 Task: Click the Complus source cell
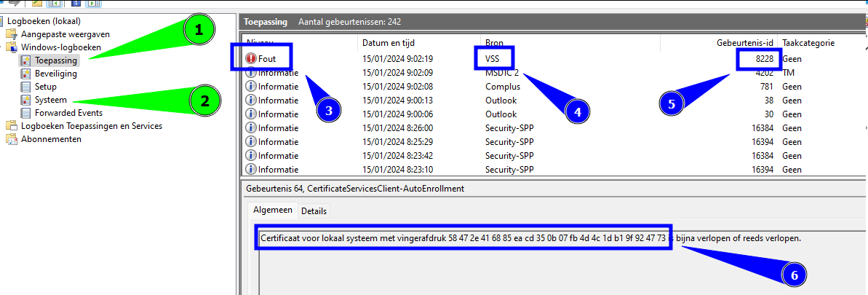[503, 87]
